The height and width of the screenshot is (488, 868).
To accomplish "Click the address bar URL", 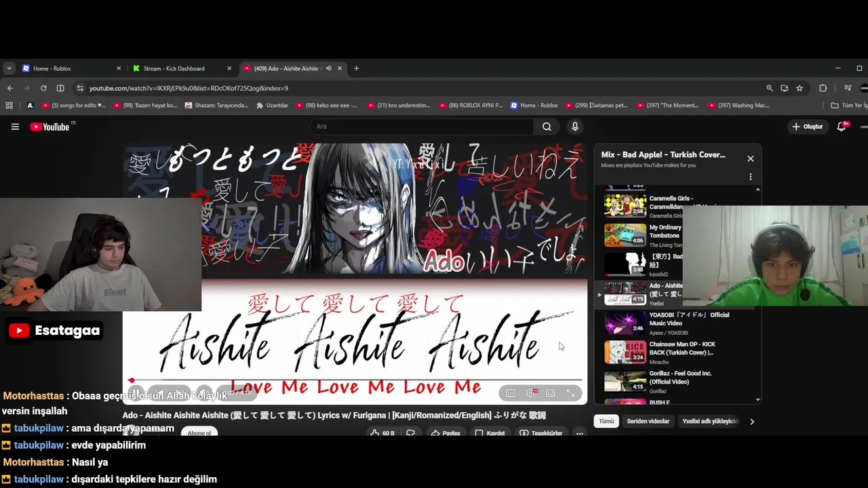I will 189,88.
